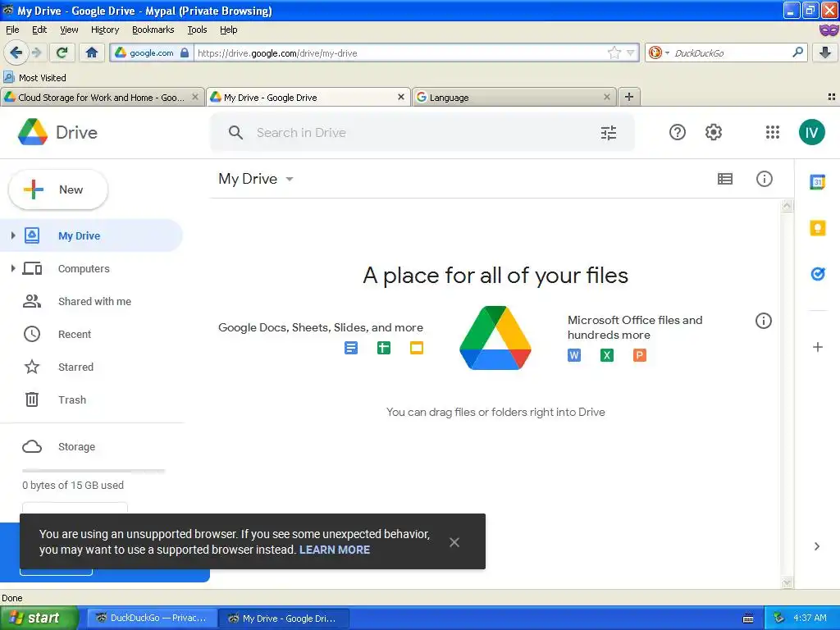840x630 pixels.
Task: Expand the Computers tree arrow
Action: (13, 268)
